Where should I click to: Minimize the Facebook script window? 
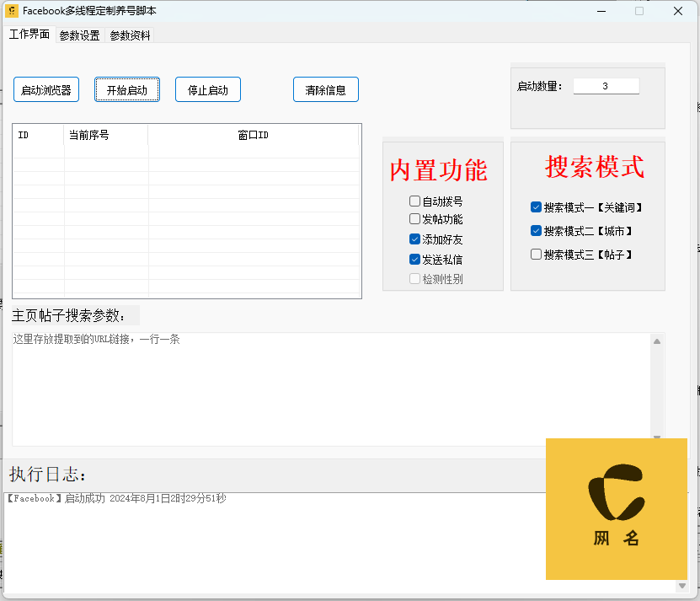601,11
